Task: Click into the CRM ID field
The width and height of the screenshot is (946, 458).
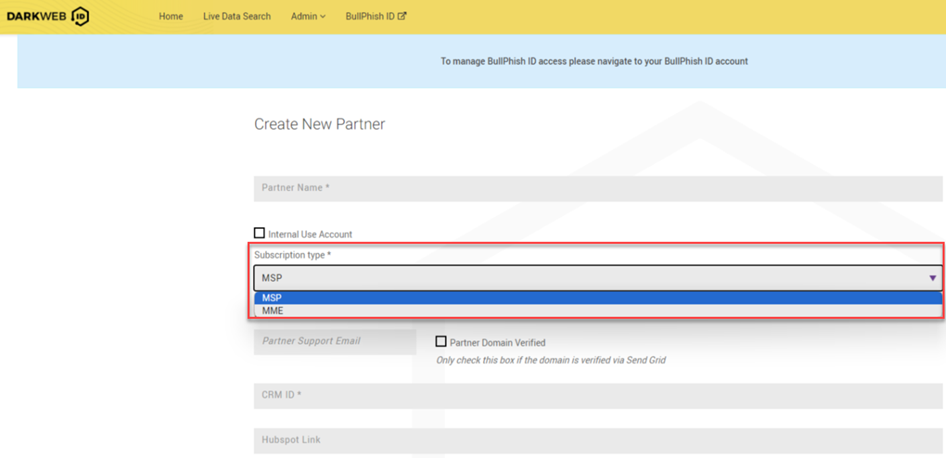Action: click(597, 395)
